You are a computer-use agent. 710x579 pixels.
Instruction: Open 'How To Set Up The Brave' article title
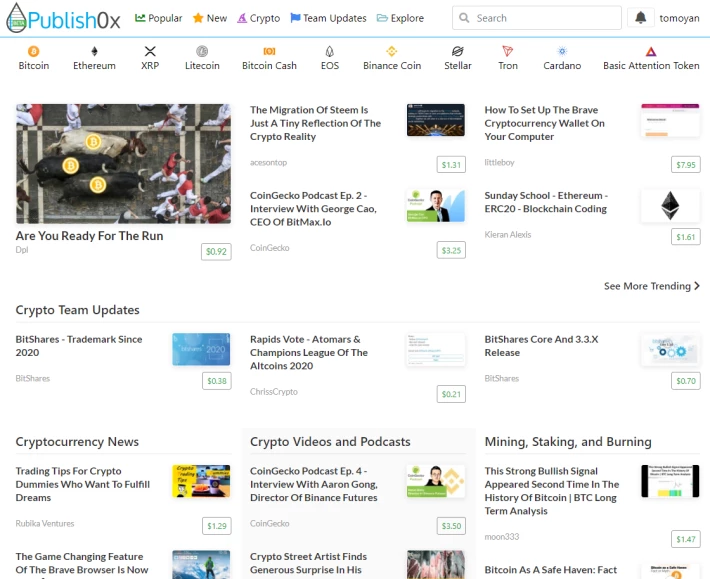tap(544, 123)
